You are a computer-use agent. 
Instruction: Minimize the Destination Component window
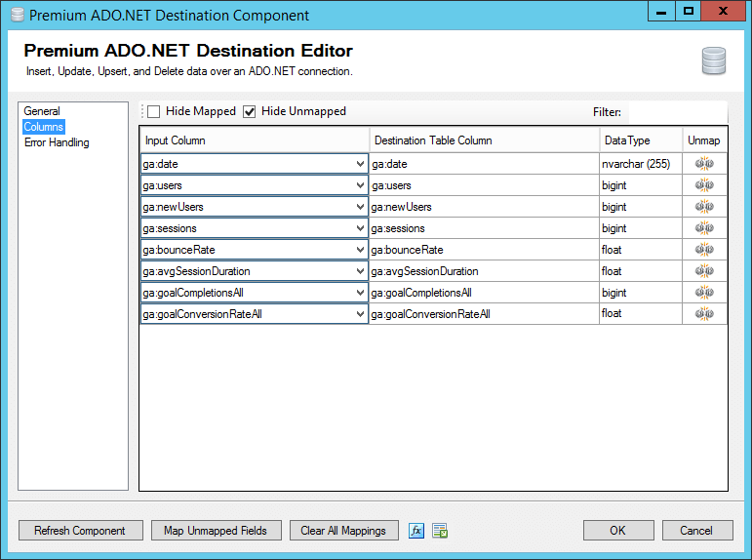click(661, 11)
